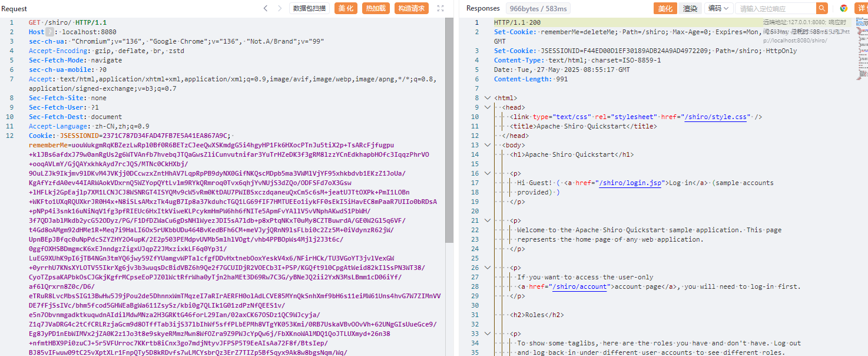Viewport: 868px width, 356px height.
Task: Open the 编码 dropdown
Action: point(718,8)
